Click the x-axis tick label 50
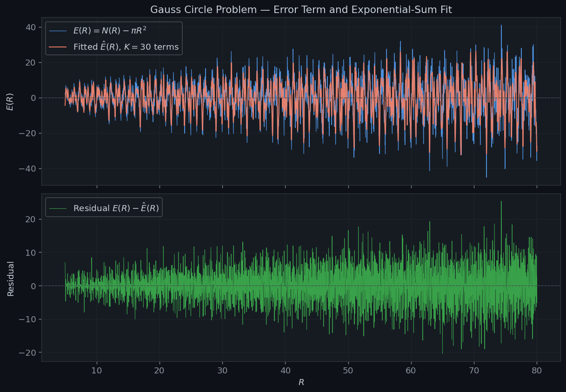This screenshot has width=566, height=392. click(x=348, y=371)
